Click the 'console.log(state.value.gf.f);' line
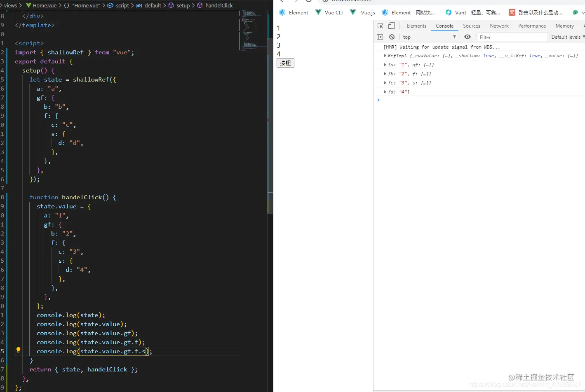Viewport: 585px width, 392px height. tap(91, 342)
